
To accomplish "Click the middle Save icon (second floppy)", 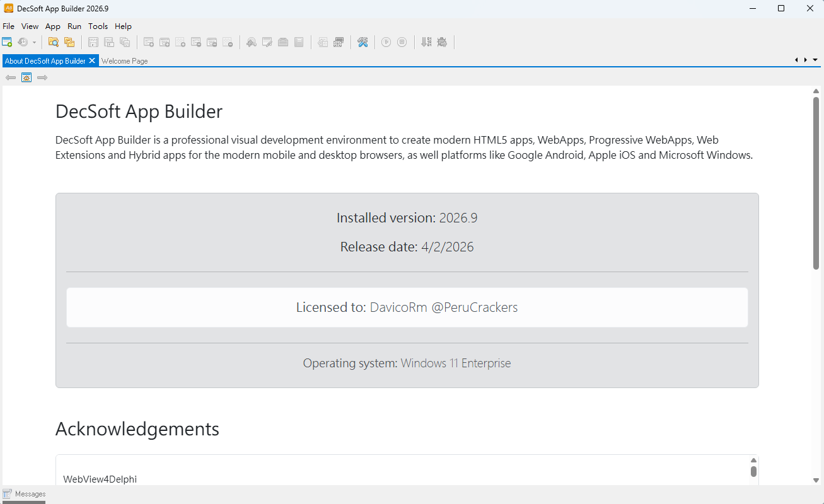I will click(109, 42).
